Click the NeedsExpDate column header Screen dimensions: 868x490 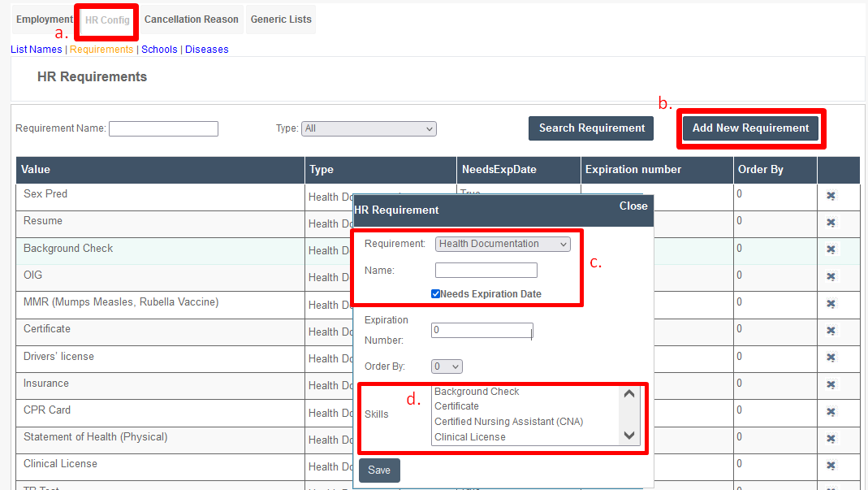[519, 170]
